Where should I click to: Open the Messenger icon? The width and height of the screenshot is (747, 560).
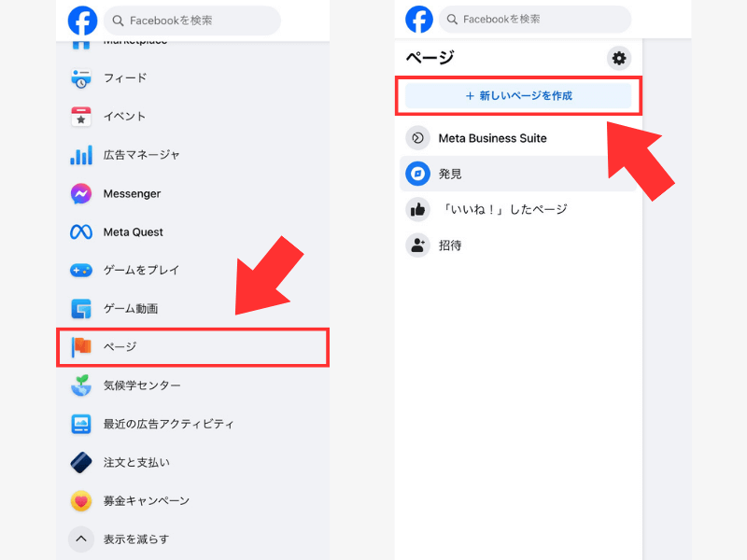pos(81,194)
